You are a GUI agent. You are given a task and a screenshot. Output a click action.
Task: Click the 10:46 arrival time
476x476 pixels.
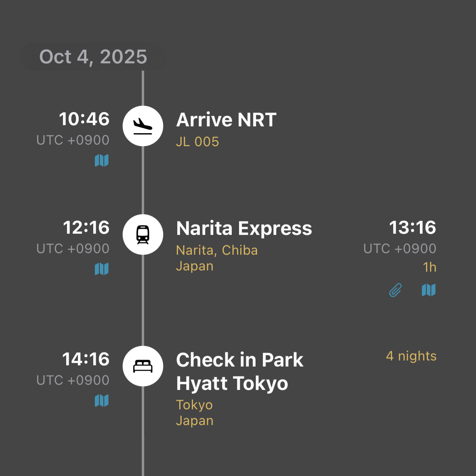[x=84, y=119]
